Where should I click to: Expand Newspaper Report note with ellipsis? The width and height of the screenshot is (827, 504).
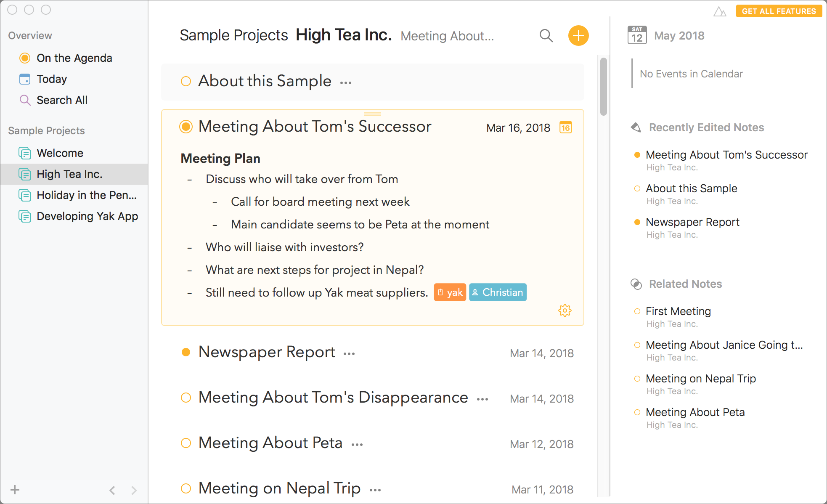tap(349, 354)
